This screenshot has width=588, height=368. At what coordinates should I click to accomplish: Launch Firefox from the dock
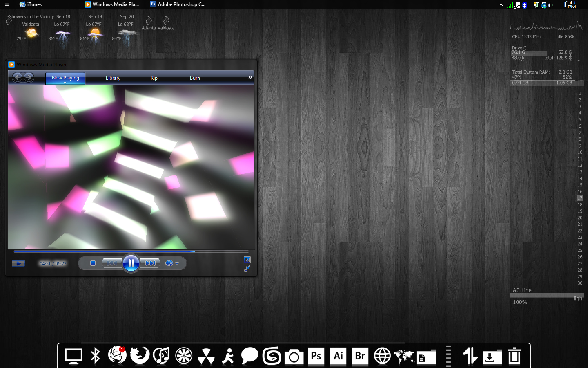[x=139, y=355]
